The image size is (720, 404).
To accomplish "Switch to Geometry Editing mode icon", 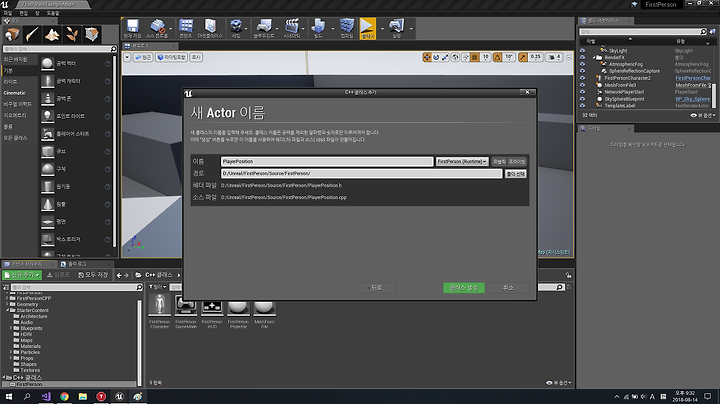I will click(91, 34).
